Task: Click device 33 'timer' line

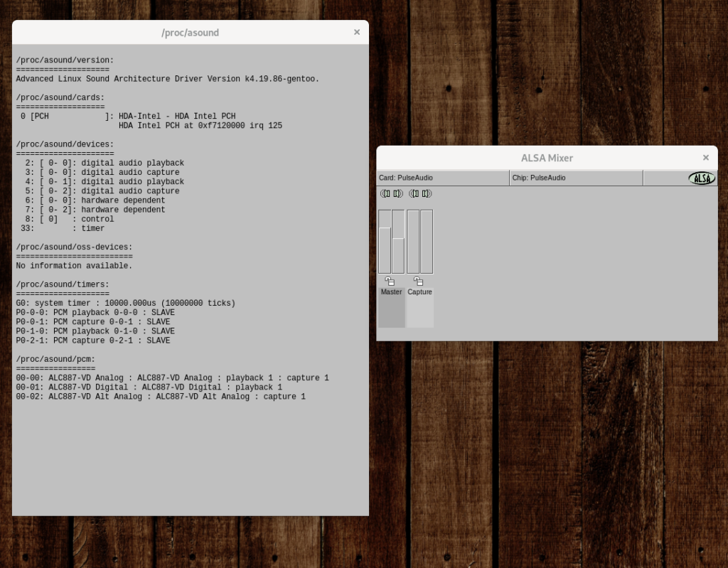Action: 63,228
